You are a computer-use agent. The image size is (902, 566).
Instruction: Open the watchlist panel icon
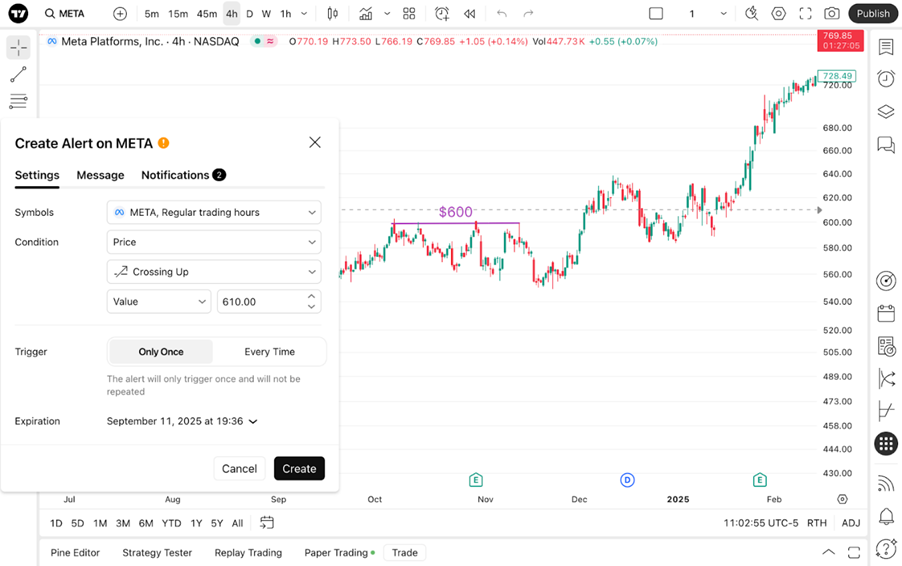pos(886,47)
